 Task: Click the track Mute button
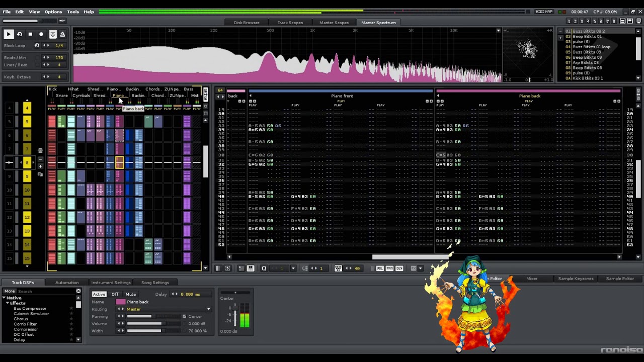pyautogui.click(x=131, y=294)
